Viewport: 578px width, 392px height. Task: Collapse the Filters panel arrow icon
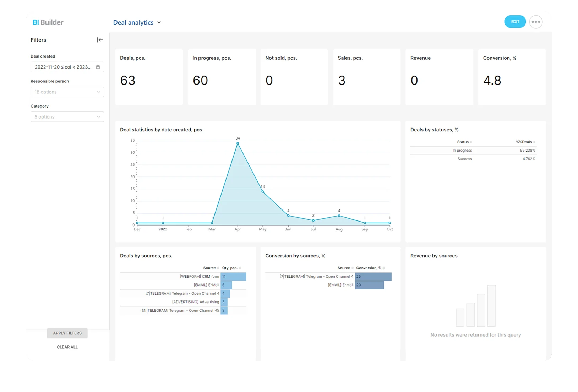coord(100,40)
